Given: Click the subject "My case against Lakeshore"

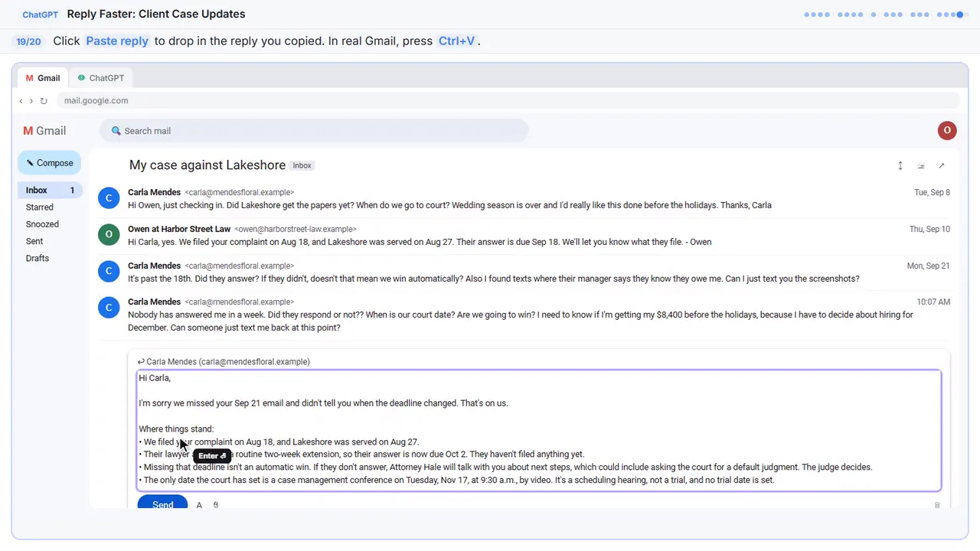Looking at the screenshot, I should [x=207, y=165].
